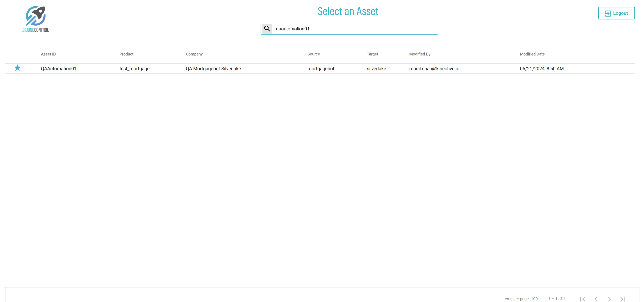Click into the asset search field
The image size is (644, 302).
pos(355,29)
